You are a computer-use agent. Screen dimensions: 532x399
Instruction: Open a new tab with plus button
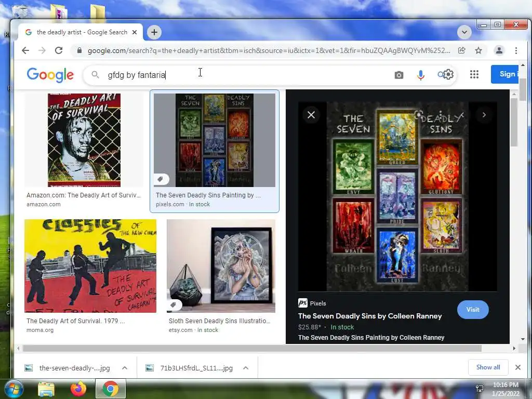pos(154,32)
